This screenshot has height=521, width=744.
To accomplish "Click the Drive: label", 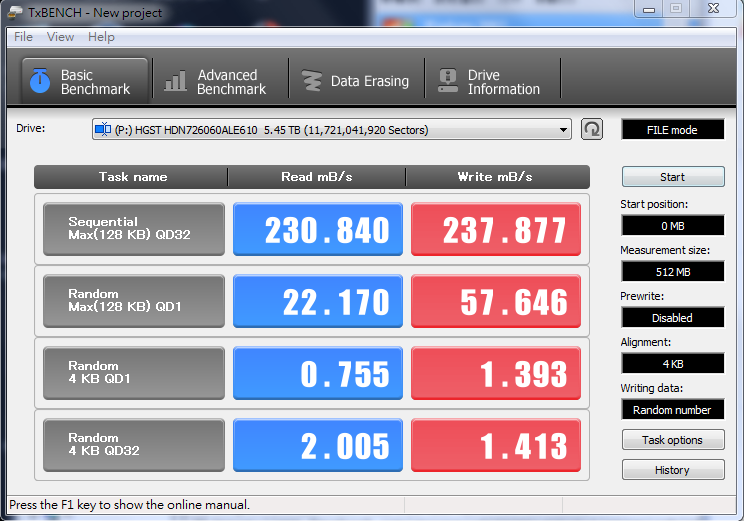I will point(30,128).
